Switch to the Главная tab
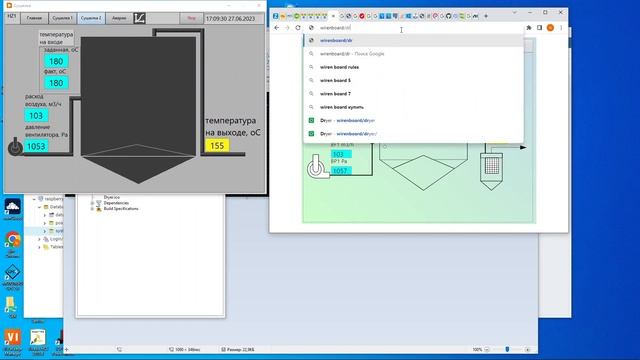The width and height of the screenshot is (640, 360). (x=34, y=18)
